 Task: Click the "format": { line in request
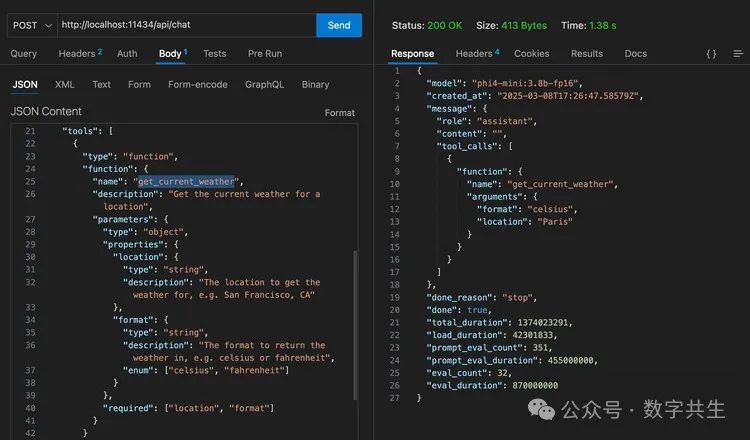click(140, 320)
